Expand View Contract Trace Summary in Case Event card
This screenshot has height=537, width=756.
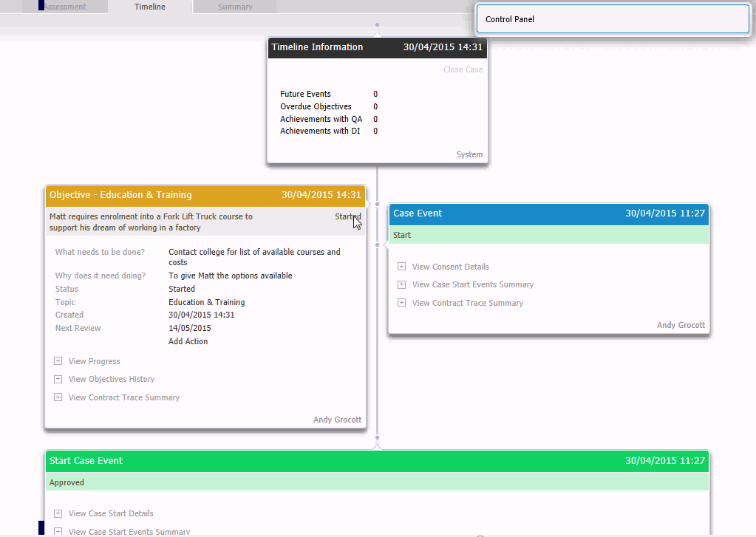click(401, 303)
